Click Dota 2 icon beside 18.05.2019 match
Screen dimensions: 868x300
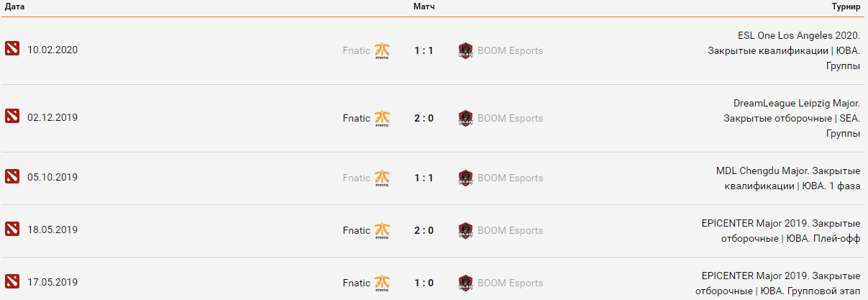tap(12, 229)
